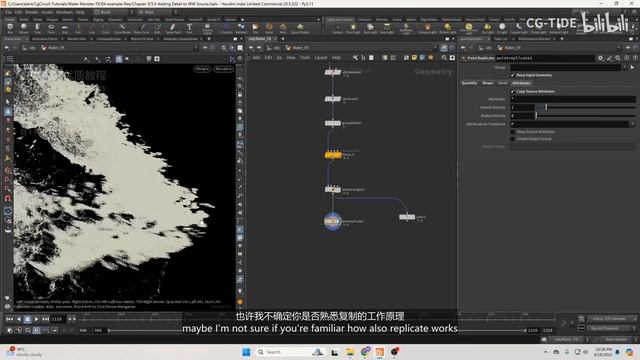Image resolution: width=640 pixels, height=360 pixels.
Task: Switch to the Shape tab
Action: point(488,83)
